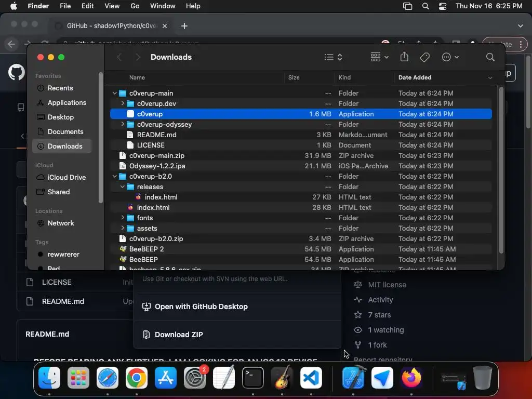532x399 pixels.
Task: Open the MIT license link on GitHub
Action: tap(387, 285)
